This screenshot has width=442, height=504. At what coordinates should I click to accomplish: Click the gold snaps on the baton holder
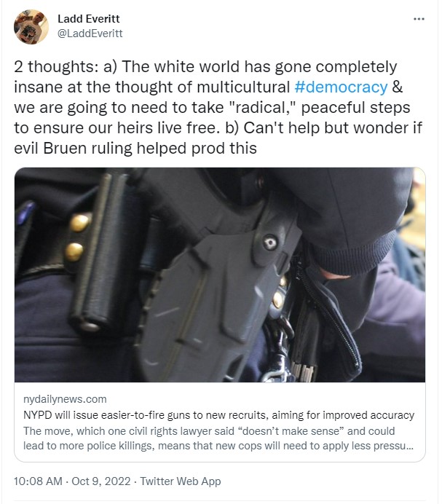click(77, 237)
